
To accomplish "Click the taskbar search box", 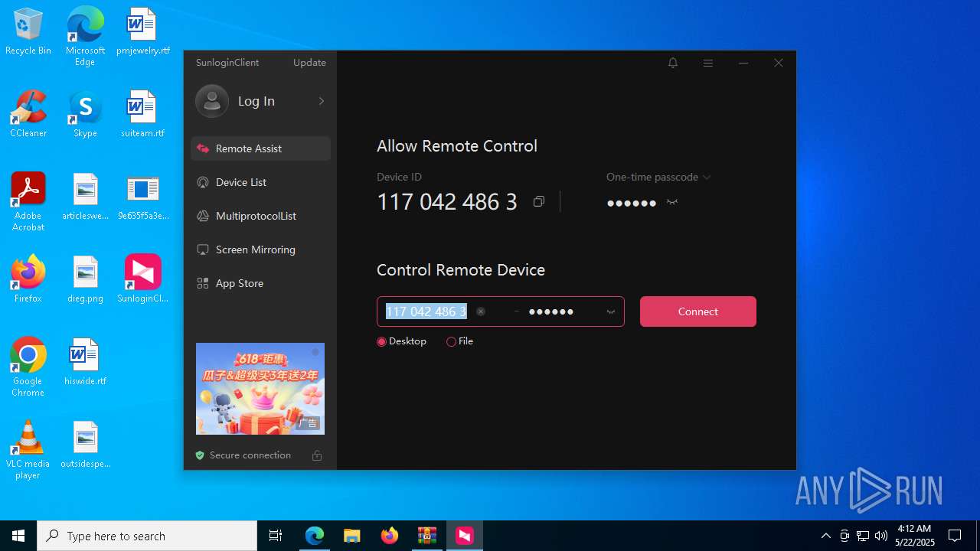I will point(147,536).
